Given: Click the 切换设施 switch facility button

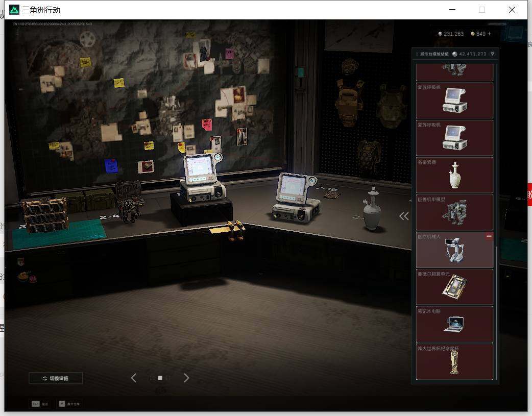Looking at the screenshot, I should click(x=56, y=378).
